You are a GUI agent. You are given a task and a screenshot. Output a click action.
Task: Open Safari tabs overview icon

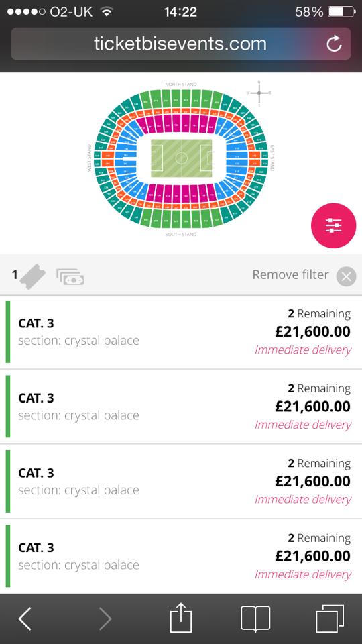pyautogui.click(x=330, y=619)
